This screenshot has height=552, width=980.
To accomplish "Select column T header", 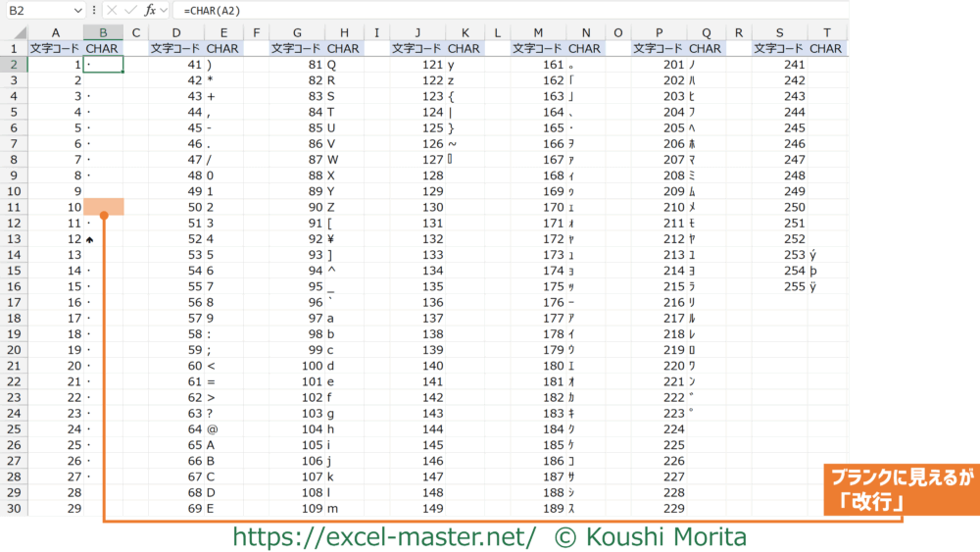I will coord(827,32).
